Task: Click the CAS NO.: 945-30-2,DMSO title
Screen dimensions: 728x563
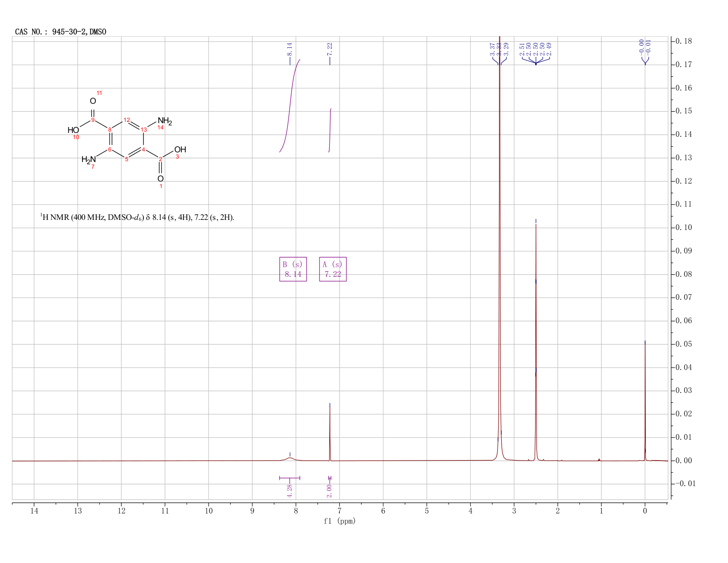Action: tap(61, 32)
